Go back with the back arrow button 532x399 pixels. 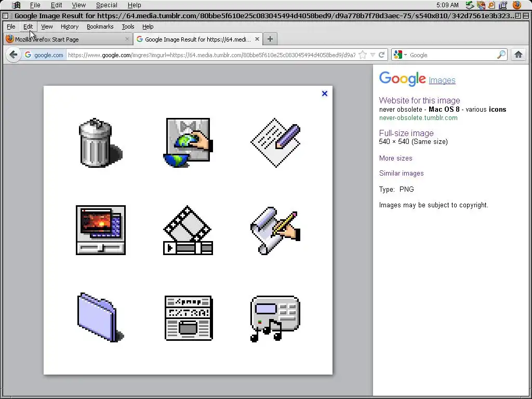pyautogui.click(x=13, y=55)
